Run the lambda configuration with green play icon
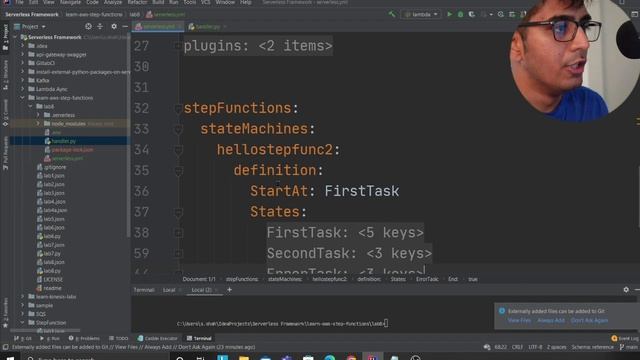Screen dimensions: 640x360 [x=449, y=14]
